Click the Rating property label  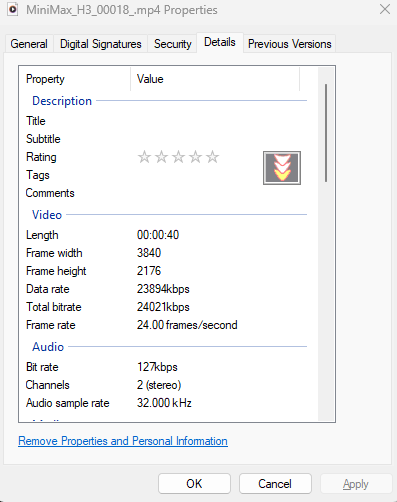(41, 157)
